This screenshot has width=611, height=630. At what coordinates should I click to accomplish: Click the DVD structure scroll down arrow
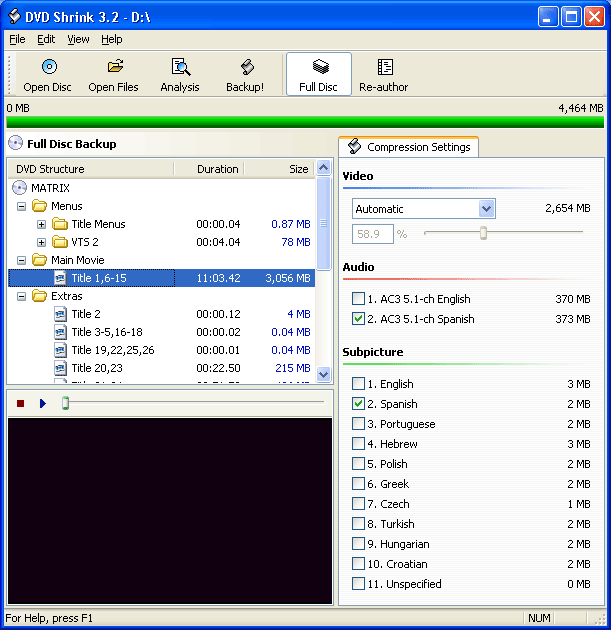pos(323,374)
